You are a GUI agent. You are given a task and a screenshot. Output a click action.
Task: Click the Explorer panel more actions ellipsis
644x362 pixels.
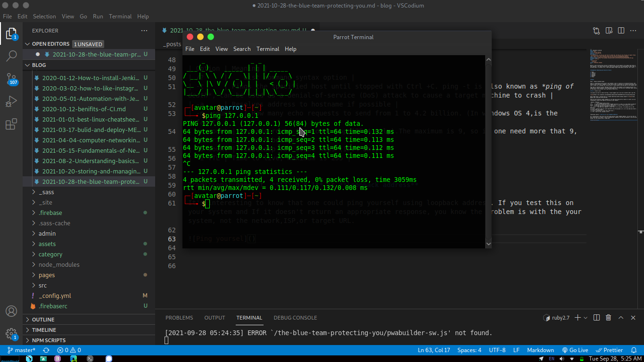144,31
